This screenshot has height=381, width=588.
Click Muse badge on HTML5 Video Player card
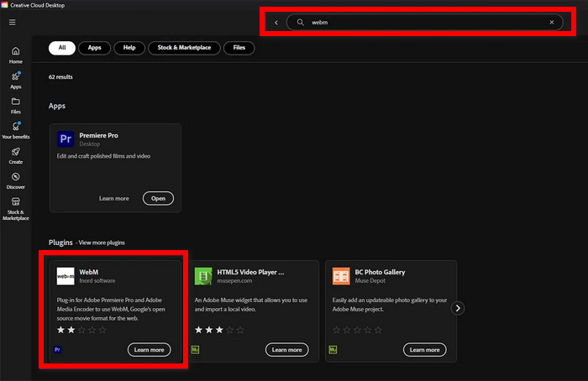click(195, 350)
